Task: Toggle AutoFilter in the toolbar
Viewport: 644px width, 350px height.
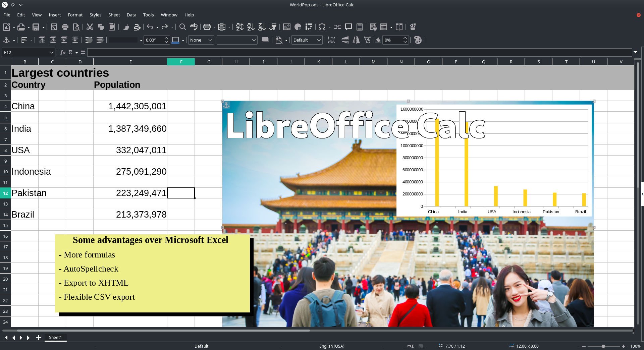Action: [x=273, y=27]
